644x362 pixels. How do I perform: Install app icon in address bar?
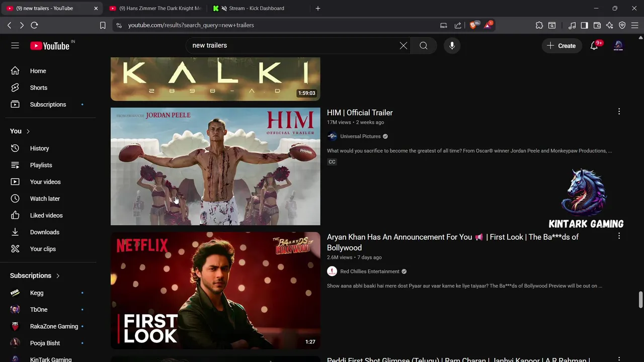tap(443, 25)
